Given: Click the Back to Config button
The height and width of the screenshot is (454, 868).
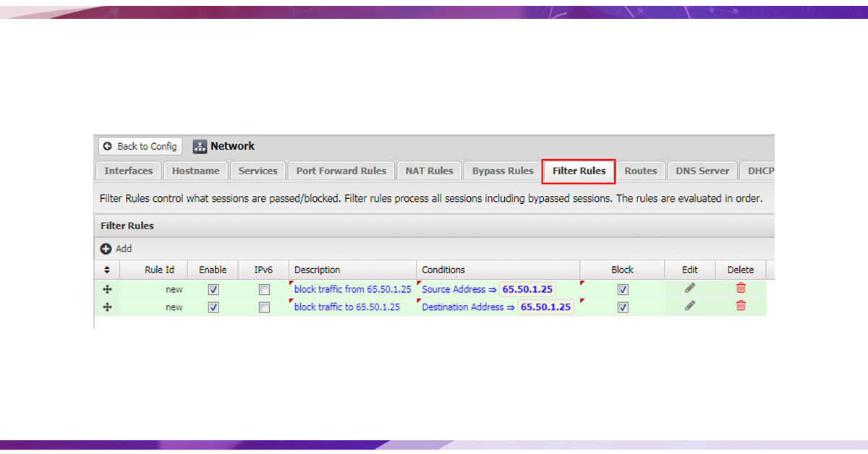Looking at the screenshot, I should coord(140,146).
